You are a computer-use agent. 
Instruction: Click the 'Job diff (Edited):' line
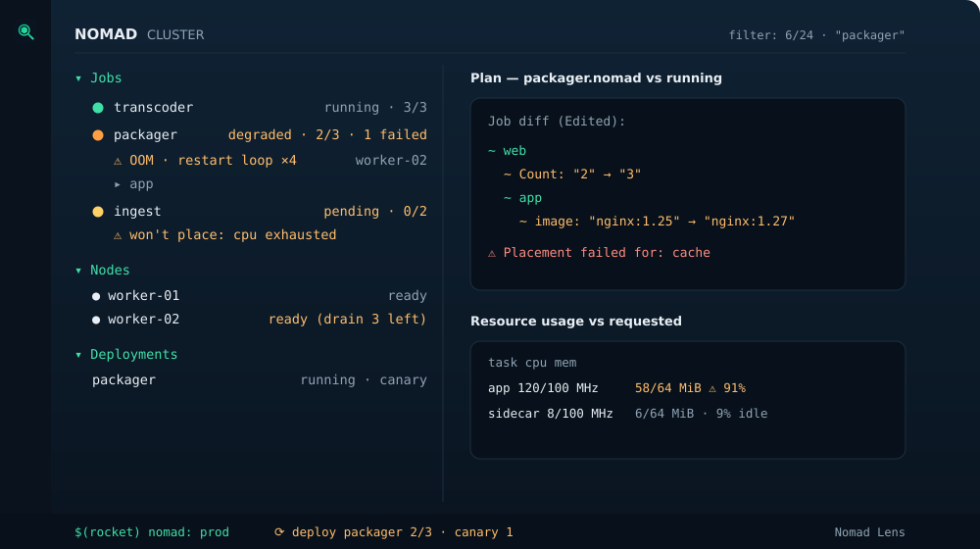tap(557, 122)
